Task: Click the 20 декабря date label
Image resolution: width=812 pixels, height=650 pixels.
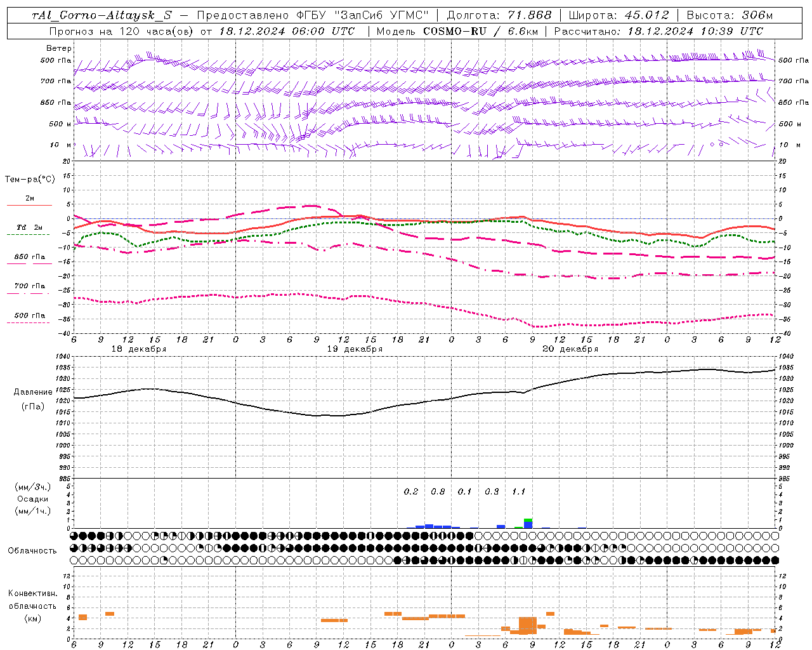Action: point(570,349)
